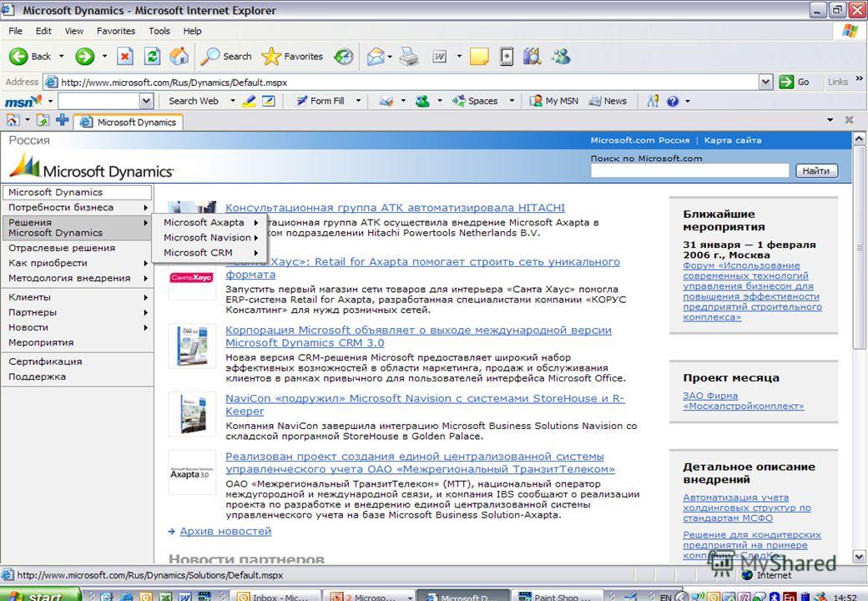The height and width of the screenshot is (601, 868).
Task: Click the MSN toolbar pop-up blocker icon
Action: pyautogui.click(x=269, y=101)
